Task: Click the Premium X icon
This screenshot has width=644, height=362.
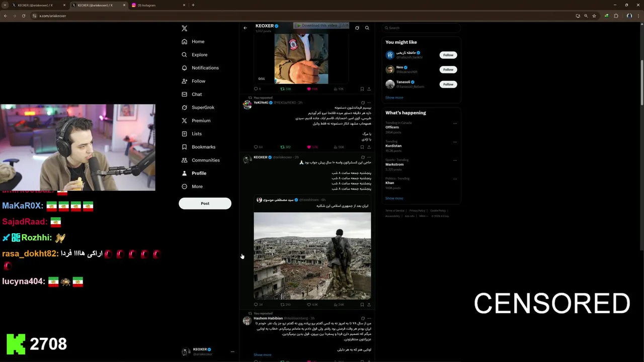Action: pyautogui.click(x=184, y=121)
